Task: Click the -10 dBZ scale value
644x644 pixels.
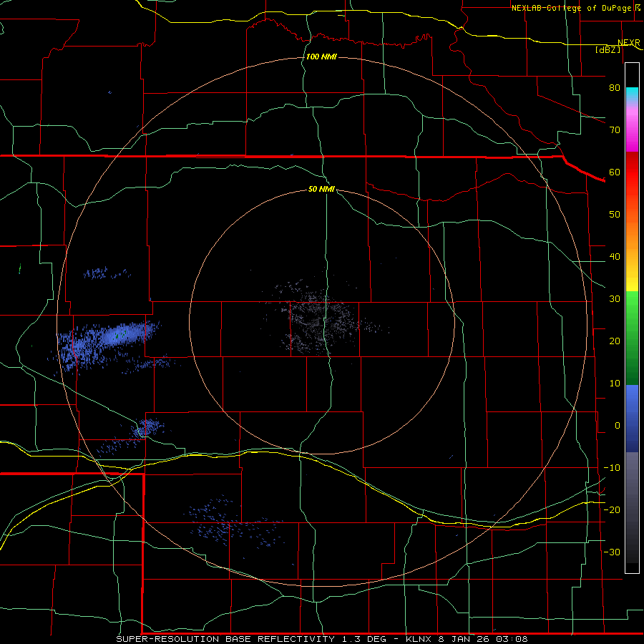Action: click(612, 468)
